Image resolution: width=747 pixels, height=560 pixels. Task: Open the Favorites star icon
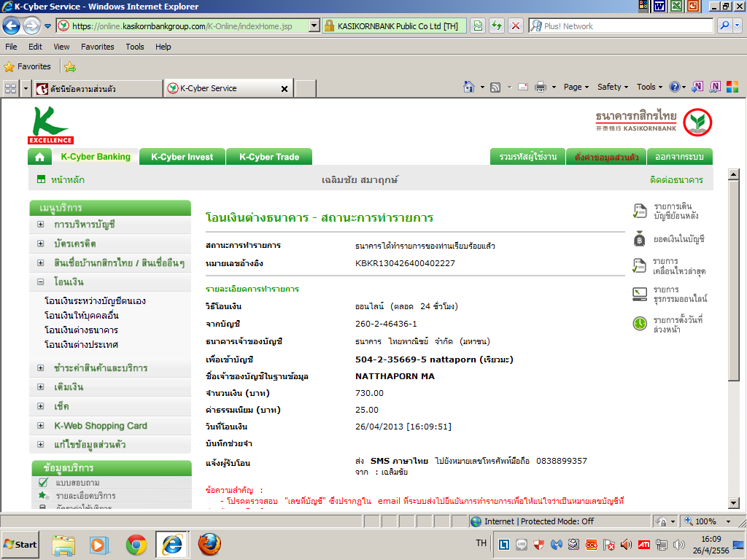click(x=9, y=66)
